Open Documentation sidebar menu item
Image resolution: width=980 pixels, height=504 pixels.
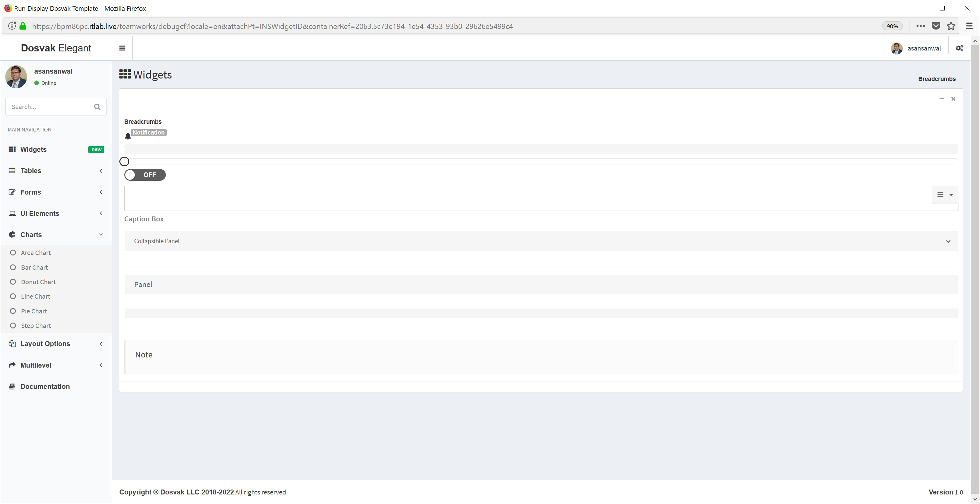(x=56, y=386)
